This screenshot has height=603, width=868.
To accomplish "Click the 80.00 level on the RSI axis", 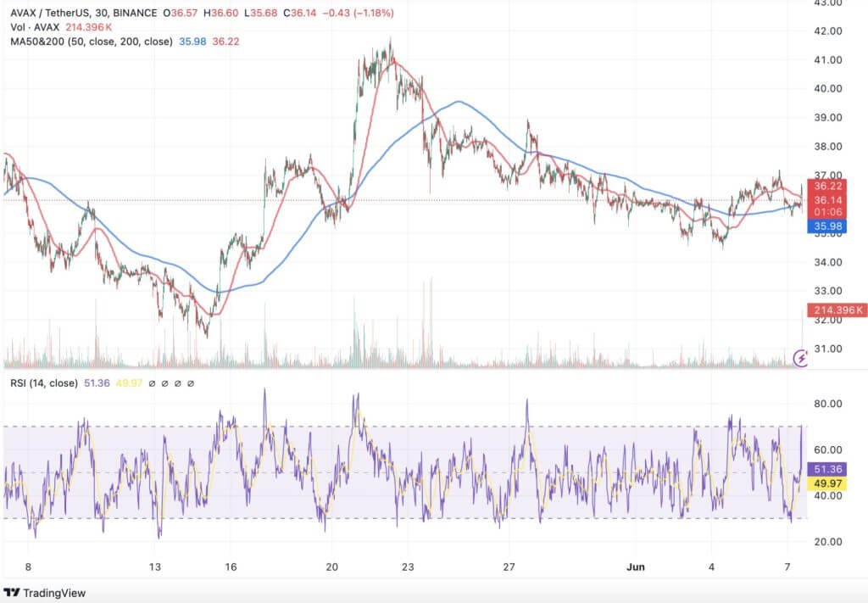I will click(x=827, y=404).
